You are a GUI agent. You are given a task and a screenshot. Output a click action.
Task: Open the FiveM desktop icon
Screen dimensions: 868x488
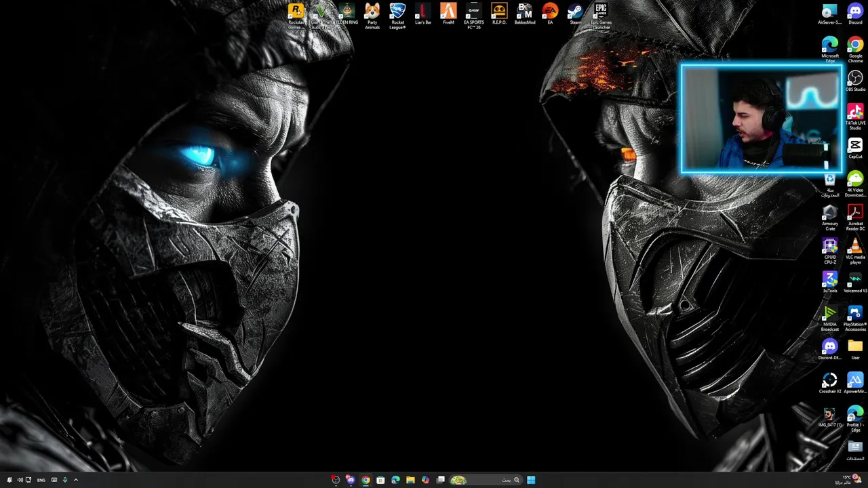click(448, 14)
